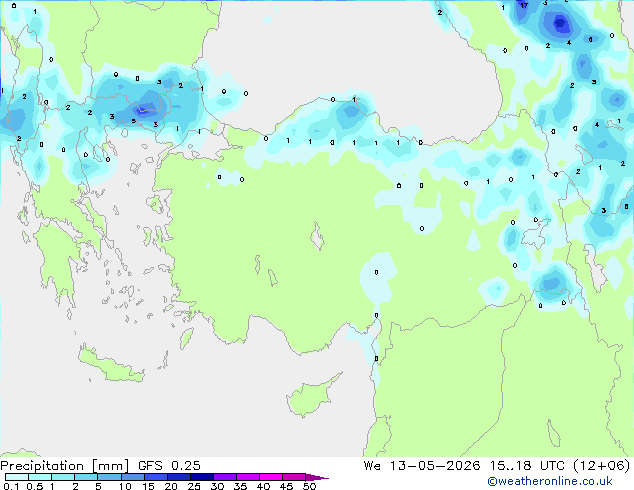The image size is (634, 490).
Task: Click the 40–45 mm magenta legend box
Action: point(271,477)
